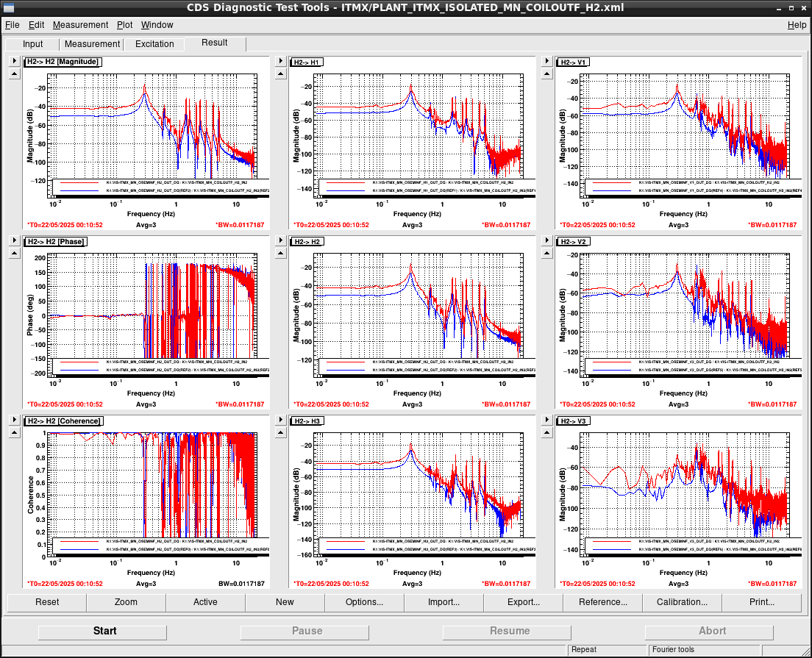The height and width of the screenshot is (658, 812).
Task: Click the H2-> H2 [Coherence] plot title
Action: point(64,421)
